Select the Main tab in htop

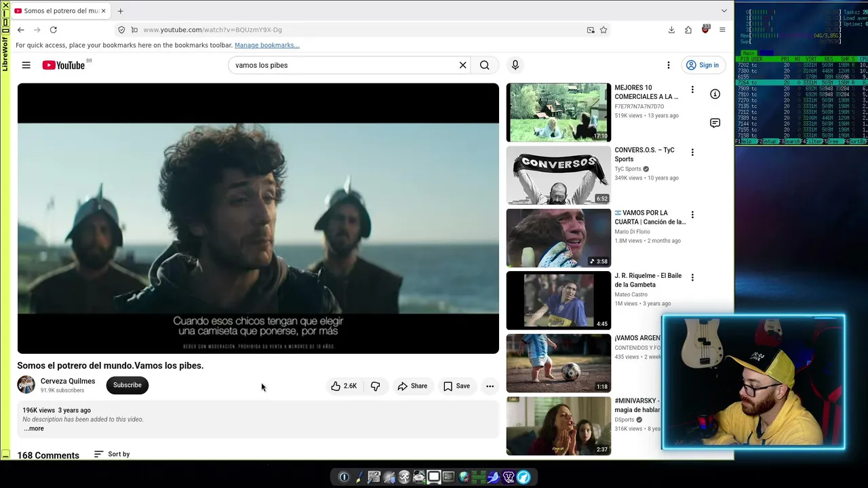click(x=749, y=53)
